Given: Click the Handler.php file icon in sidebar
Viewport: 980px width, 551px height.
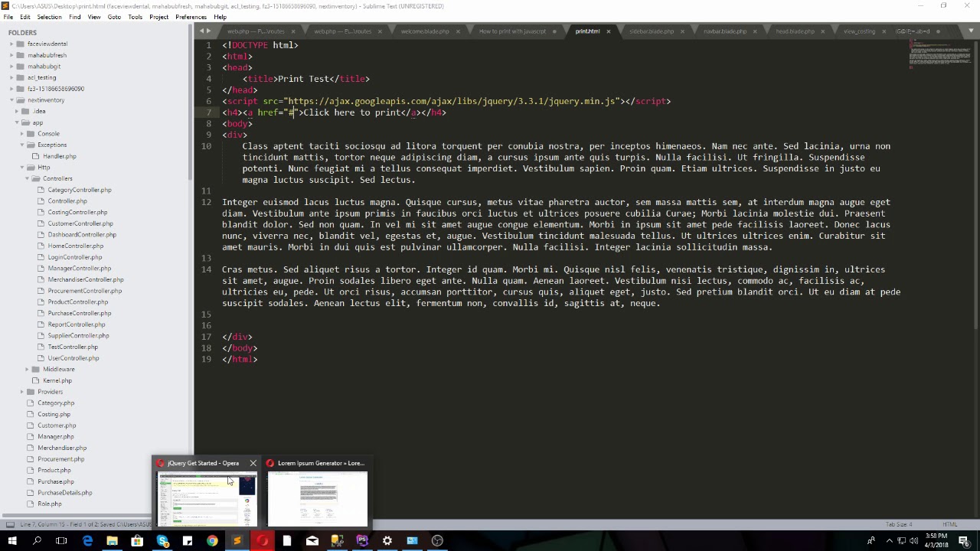Looking at the screenshot, I should [36, 156].
